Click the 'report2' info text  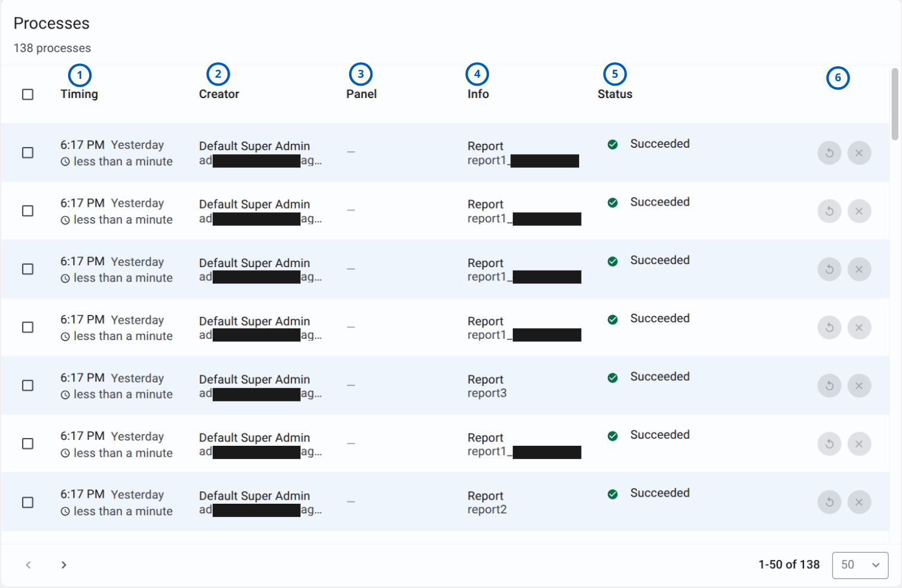pos(487,510)
